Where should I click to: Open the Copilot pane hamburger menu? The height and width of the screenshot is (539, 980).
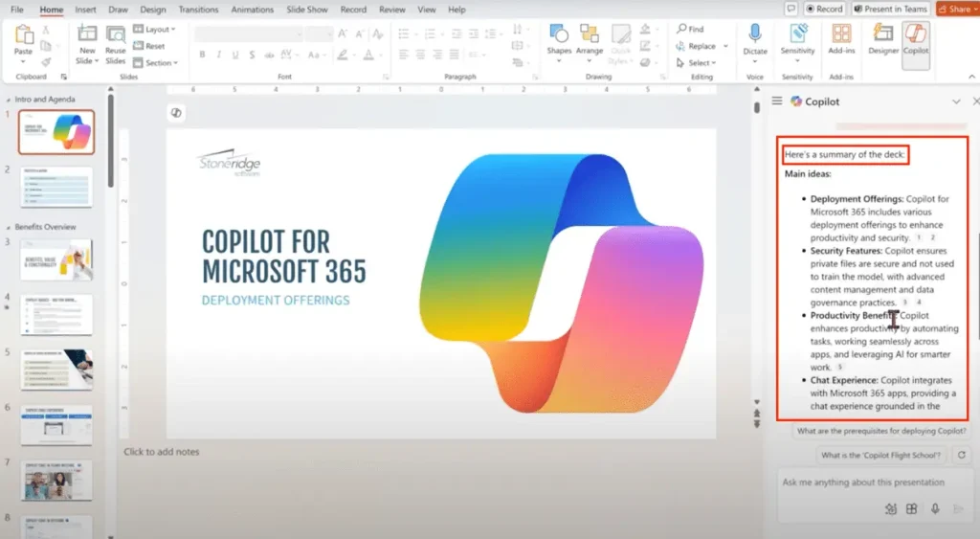click(778, 101)
